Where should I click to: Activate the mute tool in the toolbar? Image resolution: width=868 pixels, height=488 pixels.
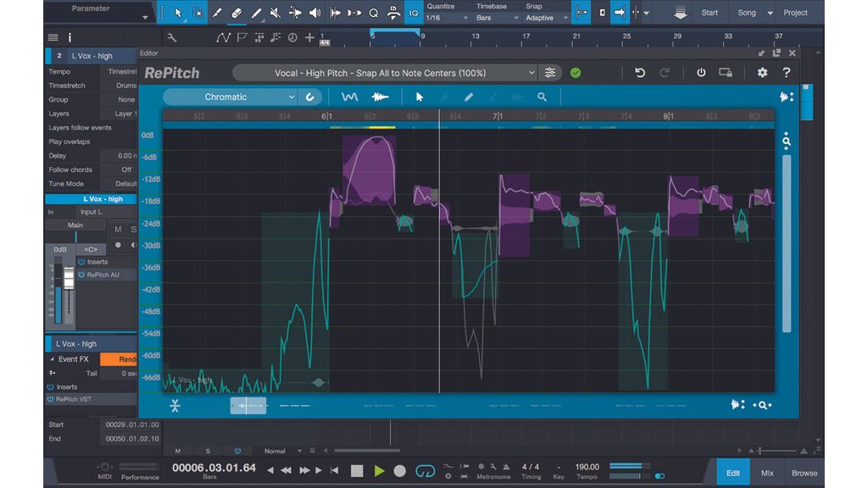(275, 13)
